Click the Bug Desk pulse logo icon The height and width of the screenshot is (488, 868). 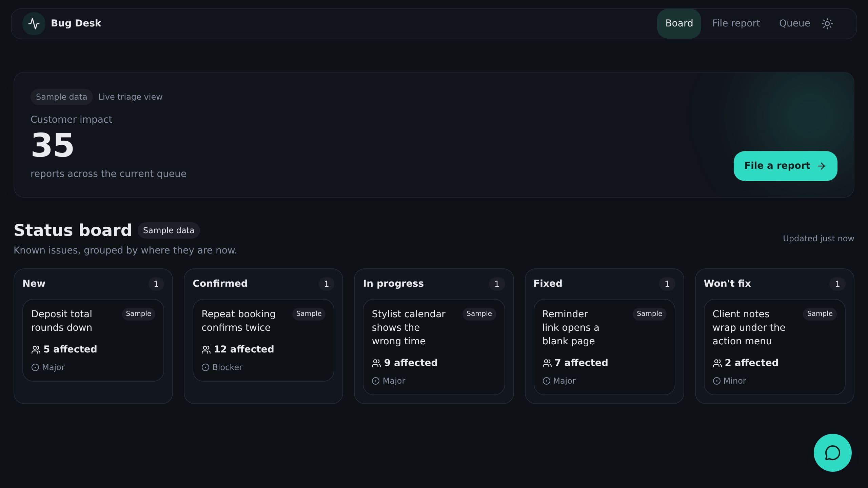coord(34,23)
